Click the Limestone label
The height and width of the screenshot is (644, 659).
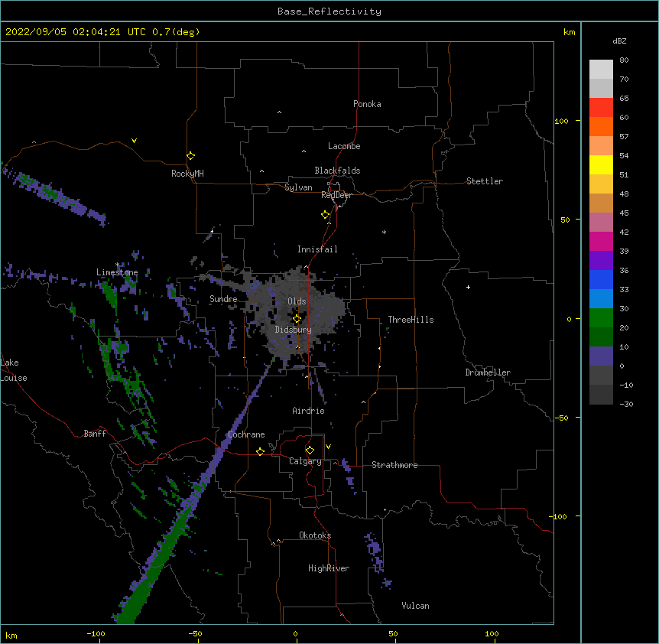[x=117, y=272]
